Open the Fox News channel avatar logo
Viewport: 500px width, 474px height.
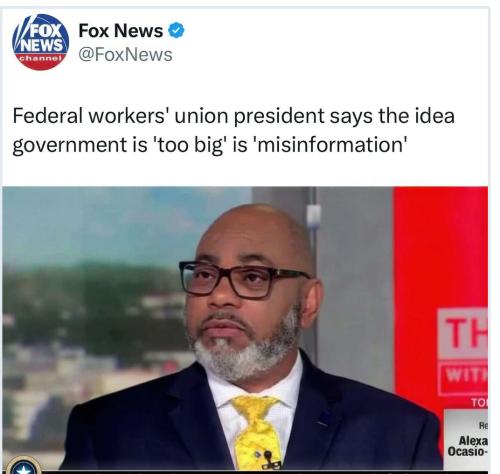(x=41, y=42)
